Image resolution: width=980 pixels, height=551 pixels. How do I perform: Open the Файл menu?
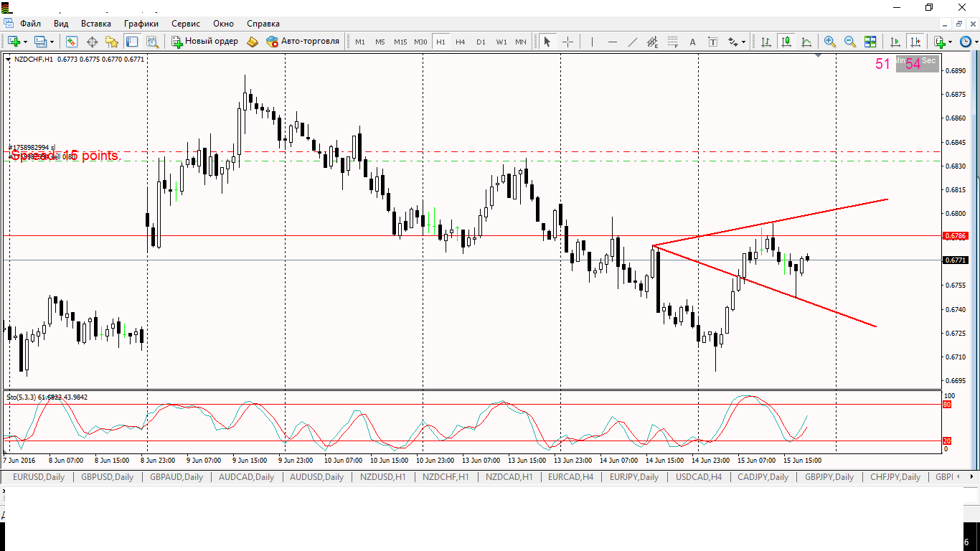30,24
